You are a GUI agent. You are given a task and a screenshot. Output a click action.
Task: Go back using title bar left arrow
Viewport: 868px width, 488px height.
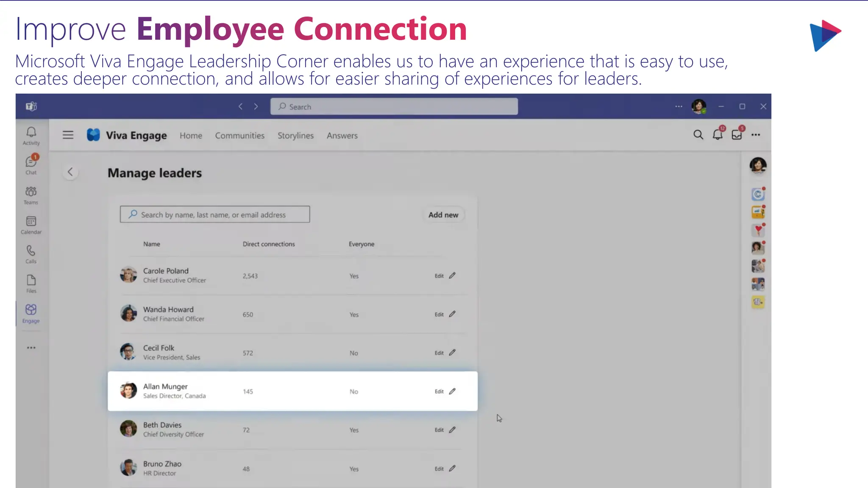click(240, 106)
